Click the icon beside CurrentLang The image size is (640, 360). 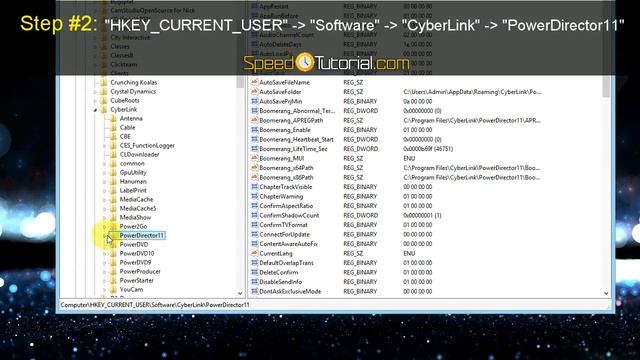[x=254, y=253]
